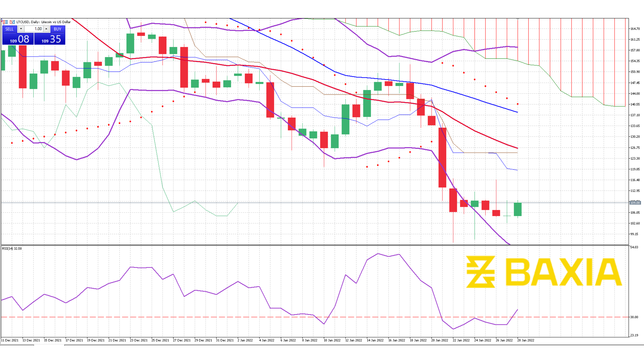This screenshot has width=644, height=363.
Task: Click the tick chart icon next to LTCUSD label
Action: pos(12,22)
